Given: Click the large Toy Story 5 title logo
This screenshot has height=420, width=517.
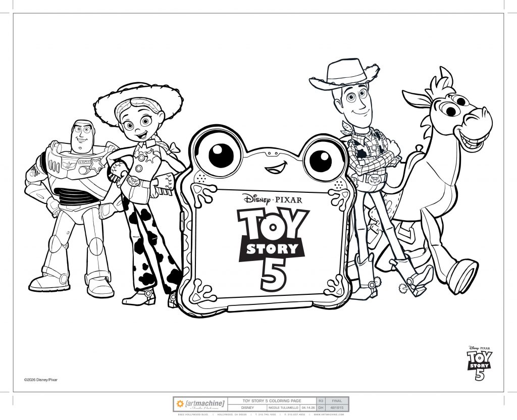Looking at the screenshot, I should (x=273, y=250).
